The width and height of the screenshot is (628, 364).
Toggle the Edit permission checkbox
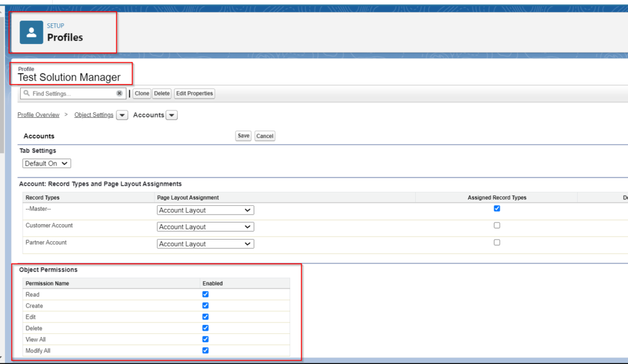(205, 317)
